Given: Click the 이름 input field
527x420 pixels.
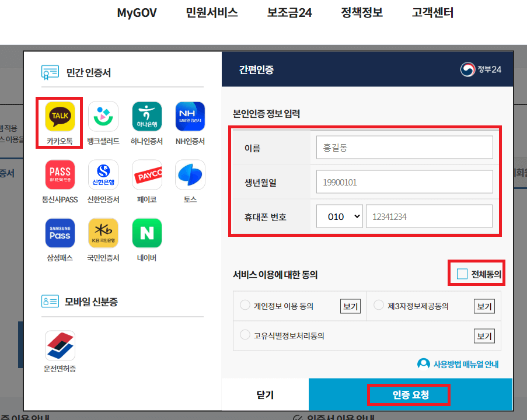Looking at the screenshot, I should pos(404,147).
